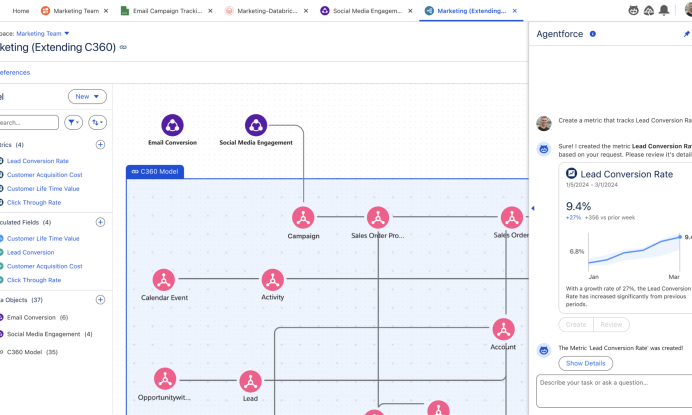Open the sort order dropdown
The image size is (692, 415).
pyautogui.click(x=98, y=122)
